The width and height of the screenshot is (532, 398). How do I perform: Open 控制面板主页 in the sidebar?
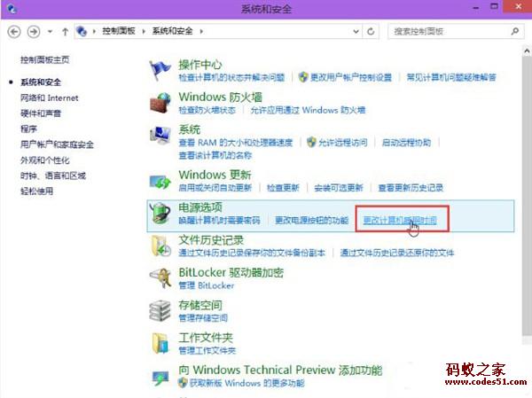(45, 60)
